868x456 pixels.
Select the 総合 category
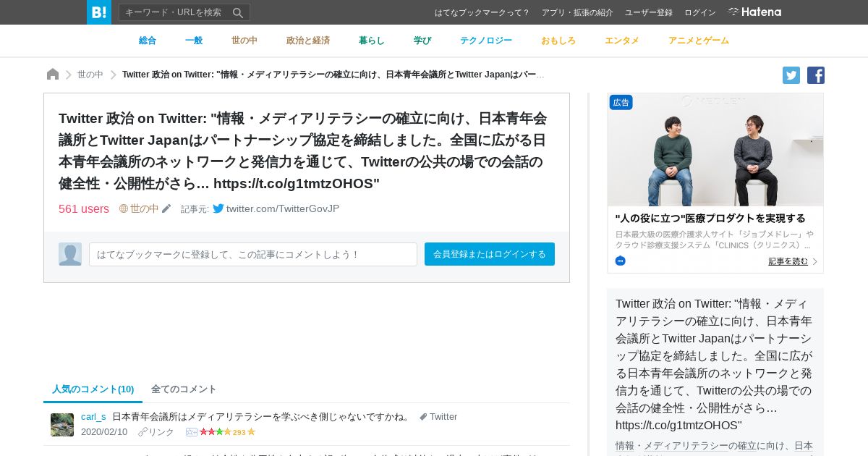pyautogui.click(x=148, y=41)
